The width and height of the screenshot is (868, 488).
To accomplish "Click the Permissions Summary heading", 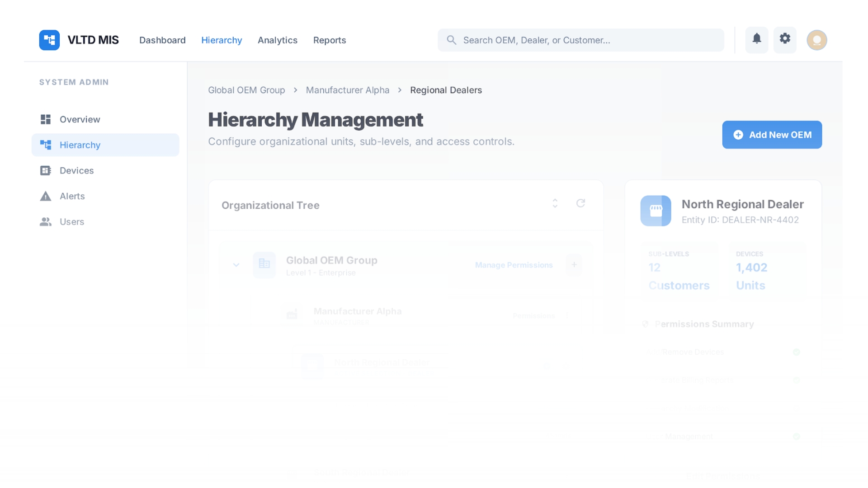I will (x=704, y=324).
